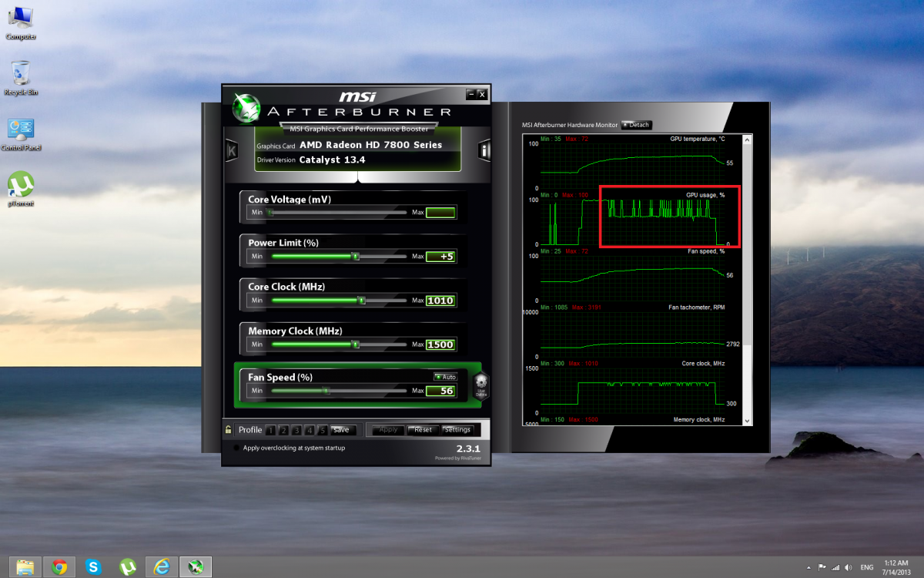The image size is (924, 578).
Task: Minimize the MSI Afterburner window
Action: pyautogui.click(x=470, y=95)
